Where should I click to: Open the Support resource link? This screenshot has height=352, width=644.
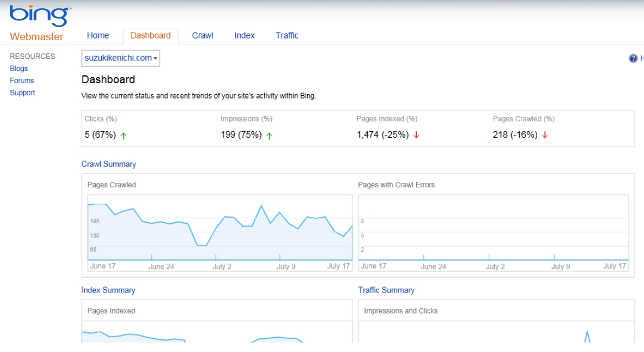pos(23,93)
